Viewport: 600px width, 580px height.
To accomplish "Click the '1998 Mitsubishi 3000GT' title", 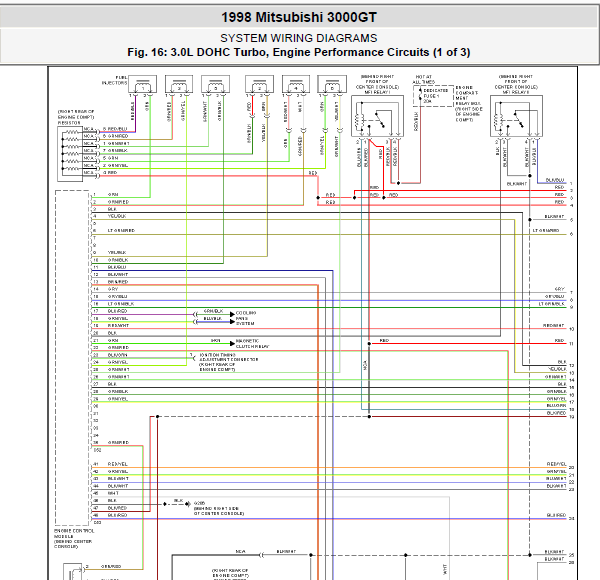I will tap(299, 17).
